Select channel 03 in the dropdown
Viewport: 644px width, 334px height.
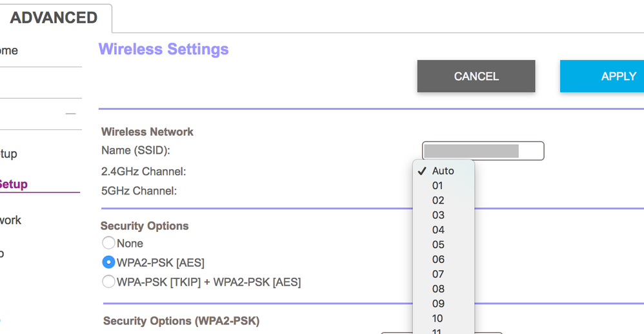coord(438,215)
